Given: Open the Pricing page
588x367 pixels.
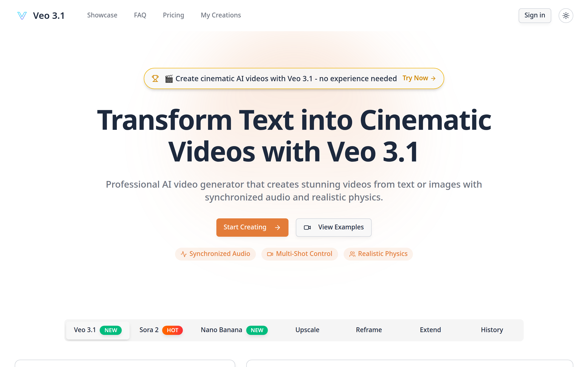Looking at the screenshot, I should [173, 15].
